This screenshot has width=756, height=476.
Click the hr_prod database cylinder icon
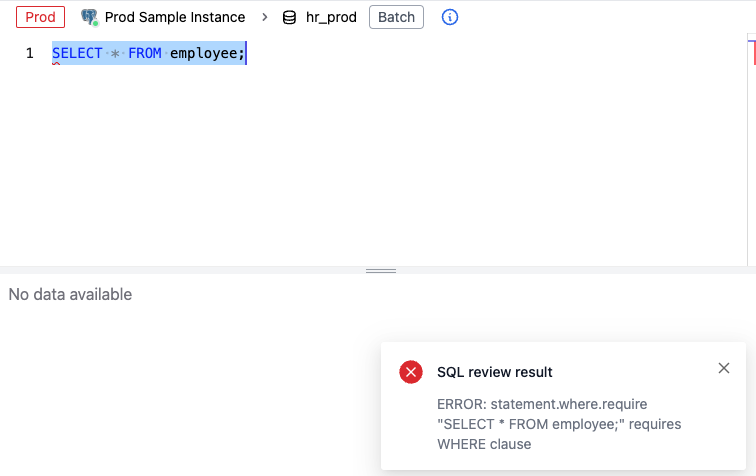[x=290, y=17]
